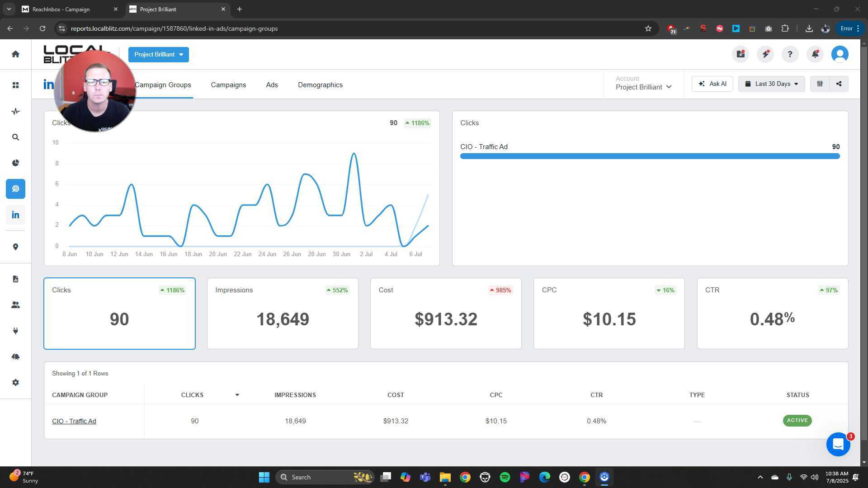
Task: Open File Explorer from the taskbar
Action: (x=445, y=477)
